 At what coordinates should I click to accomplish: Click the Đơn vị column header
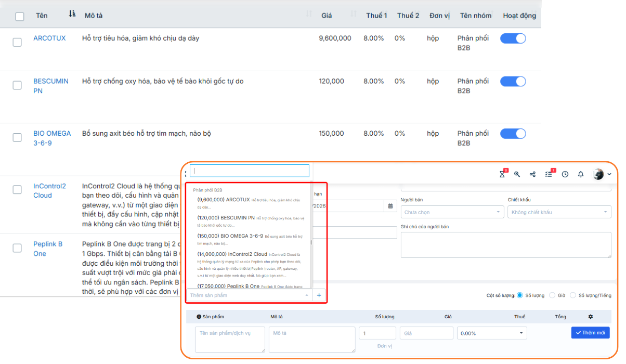tap(440, 16)
